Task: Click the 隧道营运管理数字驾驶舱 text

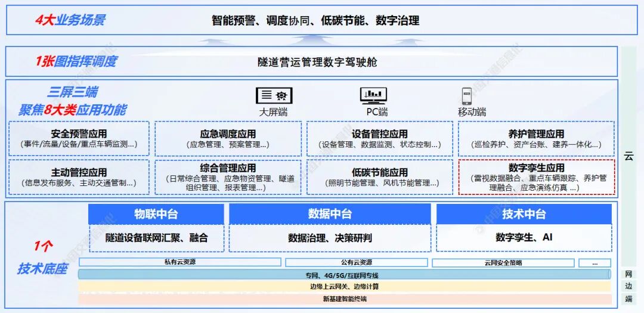Action: [317, 63]
